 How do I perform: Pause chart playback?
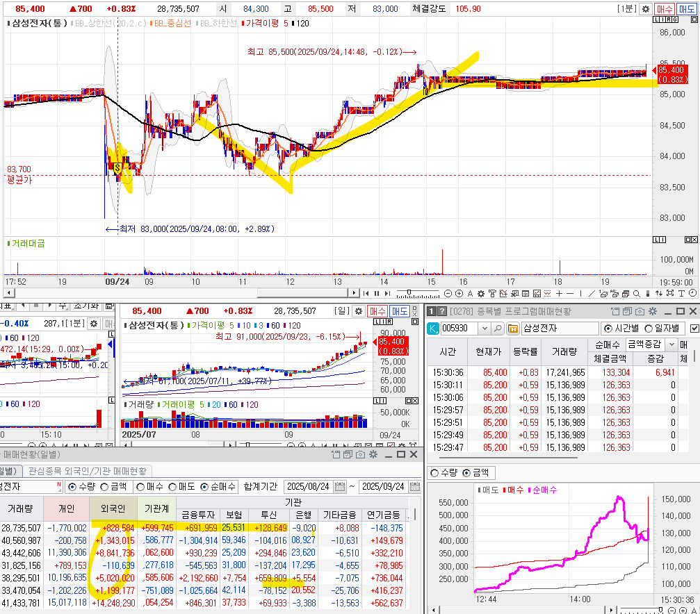click(x=376, y=293)
